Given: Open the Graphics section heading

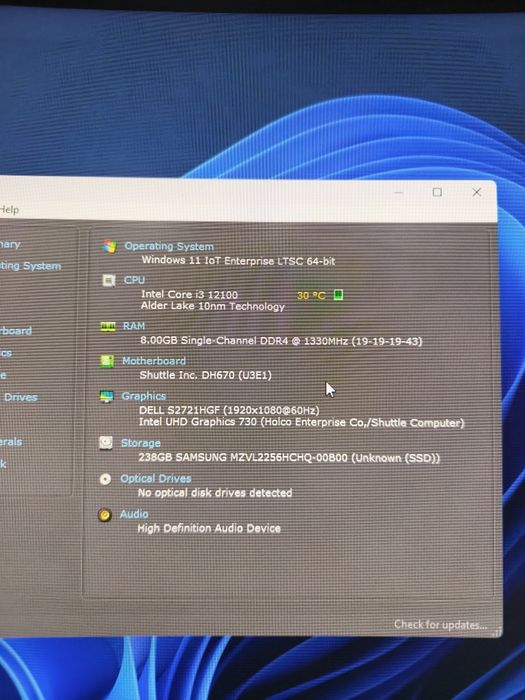Looking at the screenshot, I should [143, 396].
